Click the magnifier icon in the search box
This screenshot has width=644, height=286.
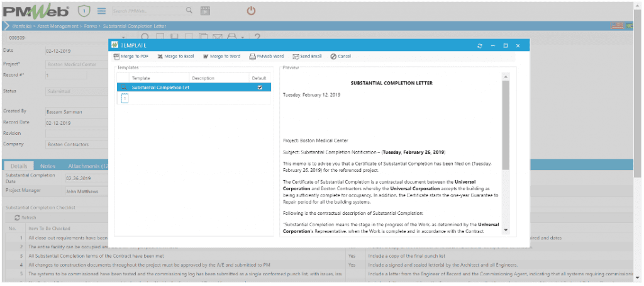(189, 11)
